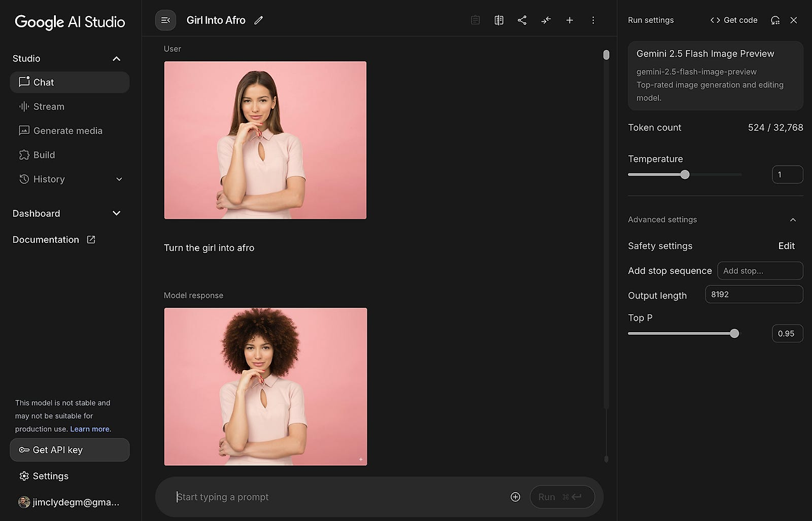Click the Temperature slider handle
The height and width of the screenshot is (521, 812).
click(x=684, y=174)
